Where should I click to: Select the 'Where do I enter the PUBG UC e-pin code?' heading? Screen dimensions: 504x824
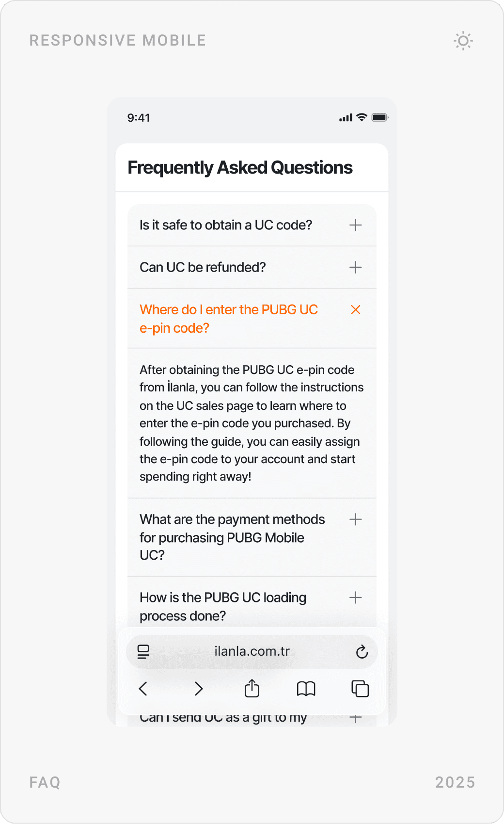coord(229,319)
